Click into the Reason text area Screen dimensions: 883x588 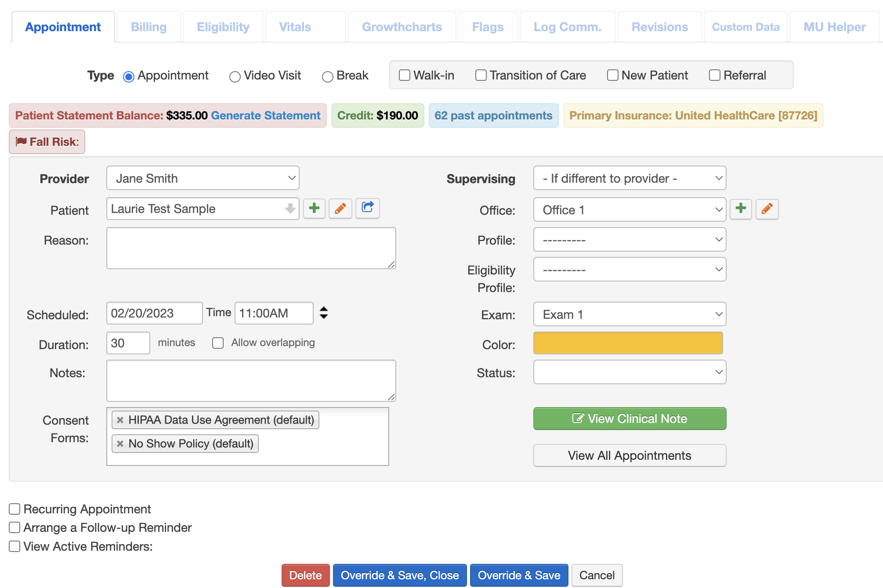click(251, 248)
